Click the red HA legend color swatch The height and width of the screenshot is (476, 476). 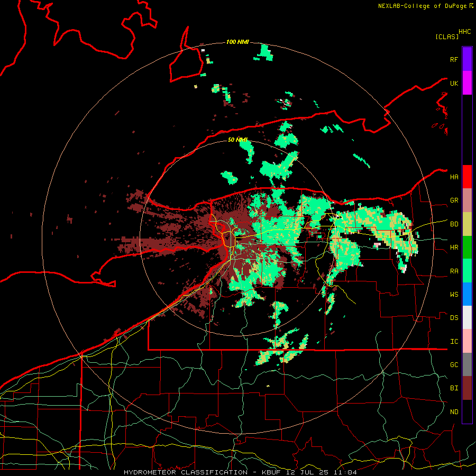pyautogui.click(x=467, y=177)
